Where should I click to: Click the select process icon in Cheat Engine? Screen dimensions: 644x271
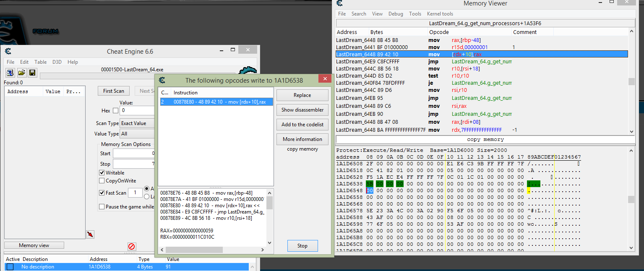point(10,72)
